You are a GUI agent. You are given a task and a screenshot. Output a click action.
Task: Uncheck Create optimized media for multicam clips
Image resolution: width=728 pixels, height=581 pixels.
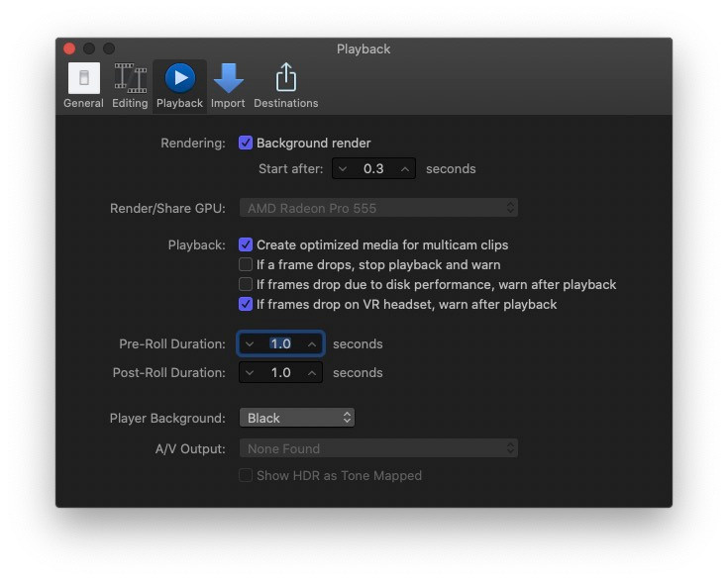pos(246,244)
